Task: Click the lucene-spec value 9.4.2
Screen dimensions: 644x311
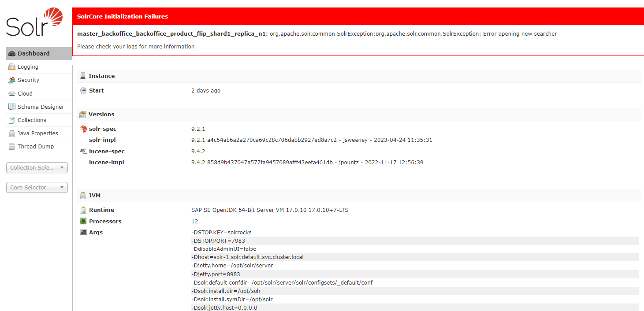Action: click(x=198, y=151)
